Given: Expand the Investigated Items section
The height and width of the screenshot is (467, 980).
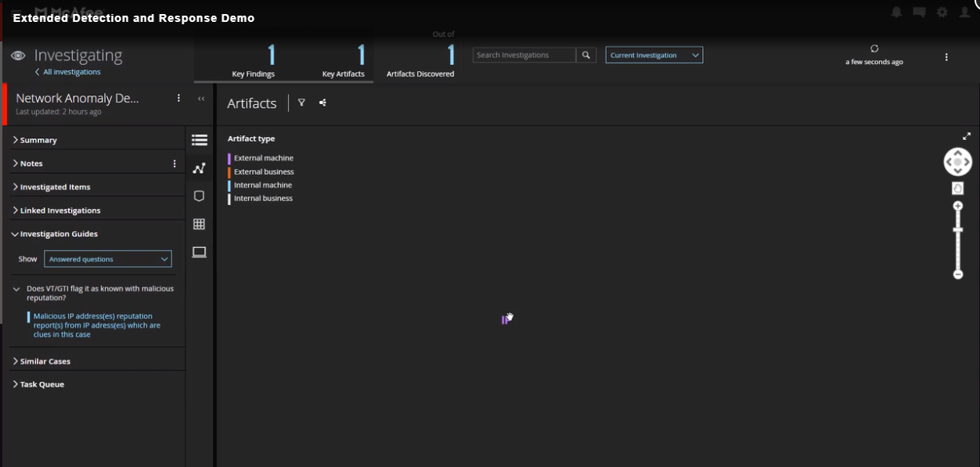Looking at the screenshot, I should [52, 187].
